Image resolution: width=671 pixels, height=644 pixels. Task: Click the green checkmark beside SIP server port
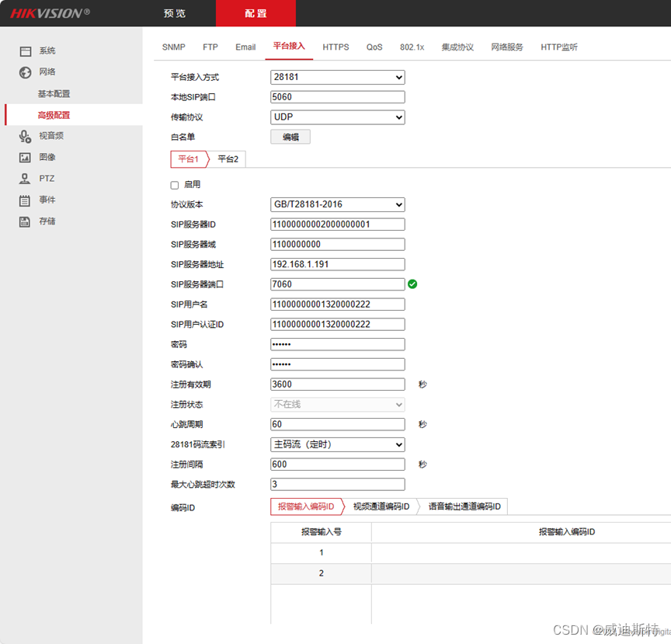[x=412, y=284]
